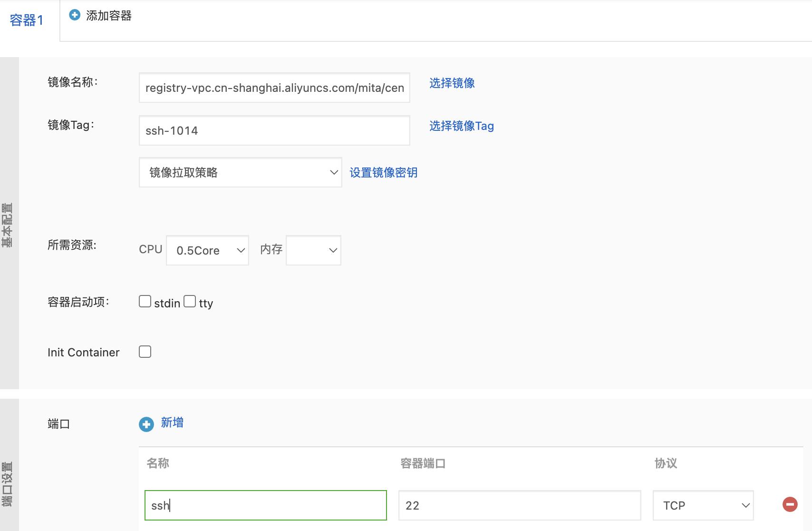The image size is (812, 531).
Task: Click the 新增 port link text
Action: (172, 423)
